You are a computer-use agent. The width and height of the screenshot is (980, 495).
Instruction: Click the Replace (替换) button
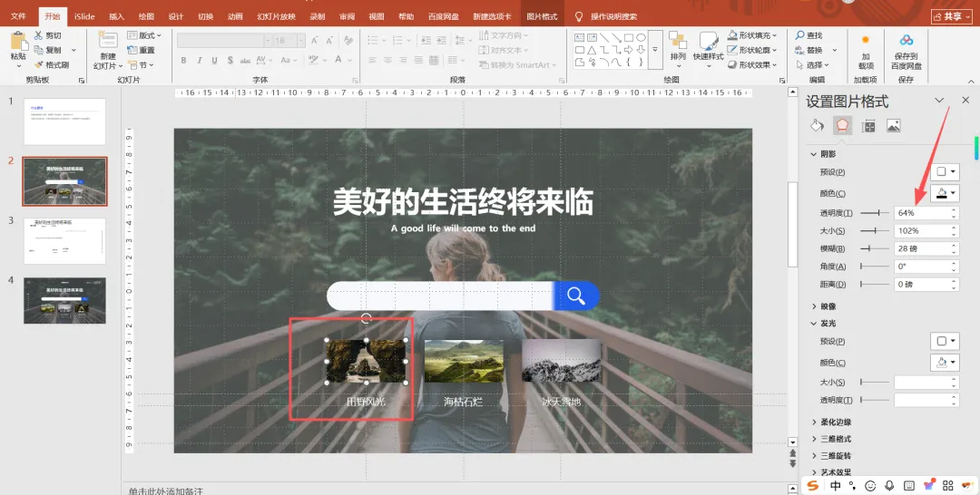tap(816, 50)
